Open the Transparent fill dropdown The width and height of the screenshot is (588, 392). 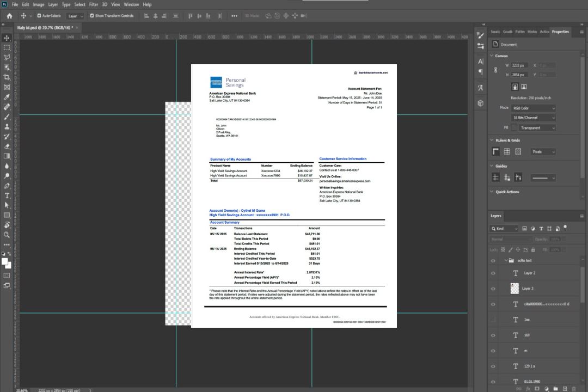[537, 128]
